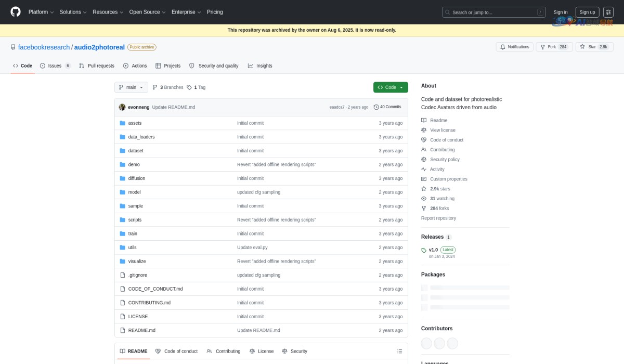Switch to the Issues tab
This screenshot has width=624, height=364.
coord(55,66)
